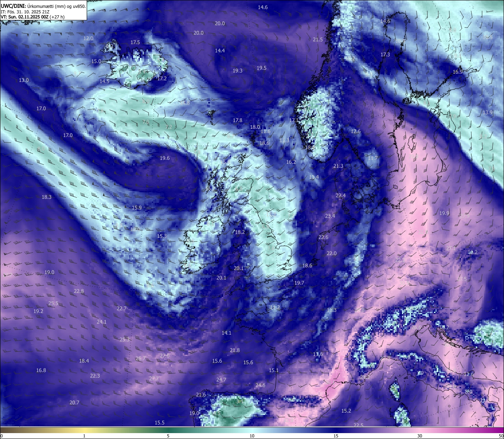The image size is (504, 439).
Task: Click the color scale tick labeled 10
Action: click(252, 436)
